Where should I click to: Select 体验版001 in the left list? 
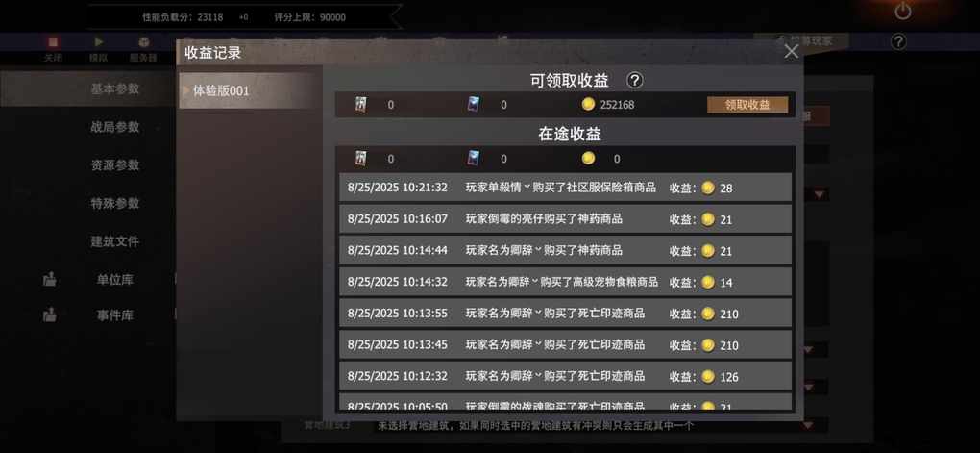pos(250,90)
